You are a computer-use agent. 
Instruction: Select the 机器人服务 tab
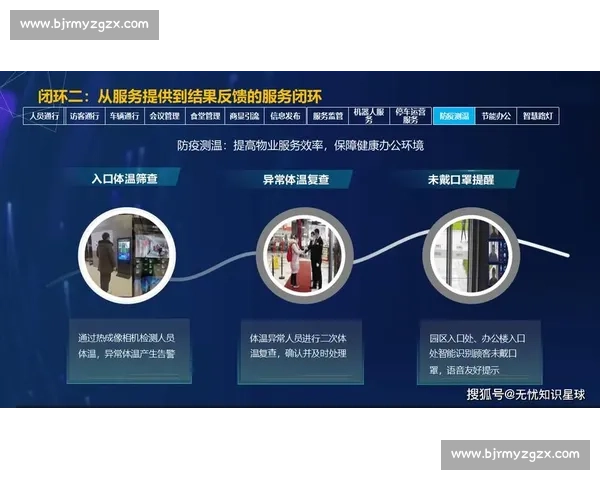tap(369, 116)
